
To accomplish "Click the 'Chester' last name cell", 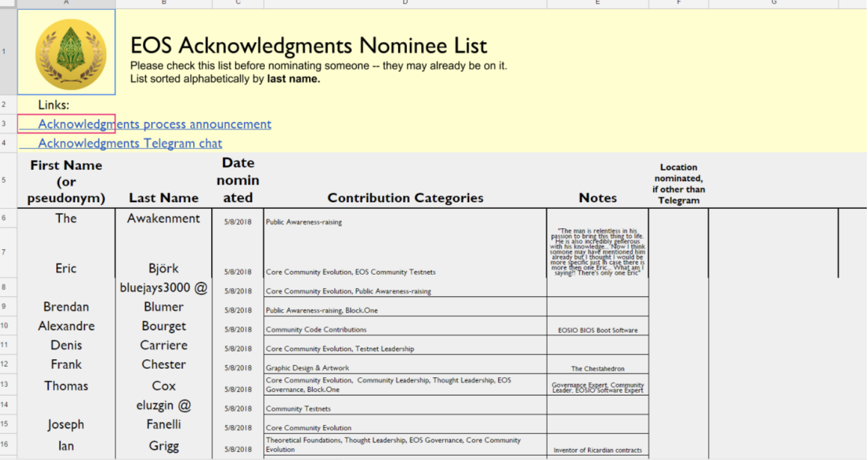I will pos(164,364).
